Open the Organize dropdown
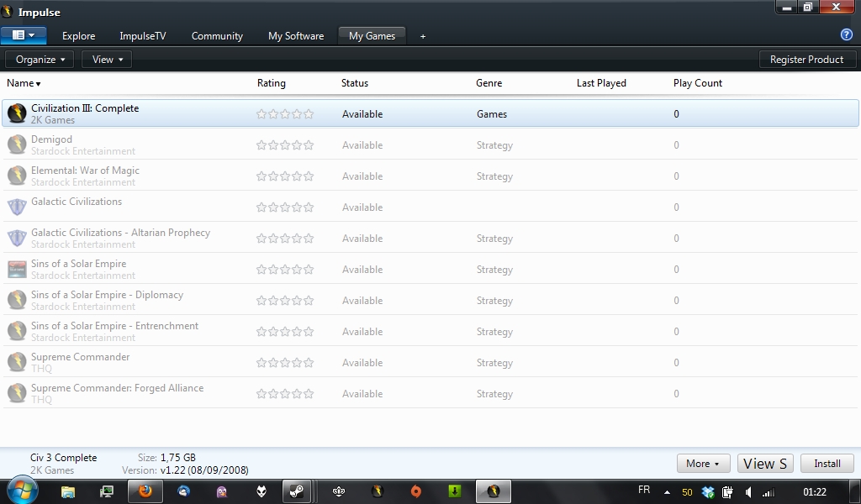The height and width of the screenshot is (504, 861). click(x=40, y=60)
